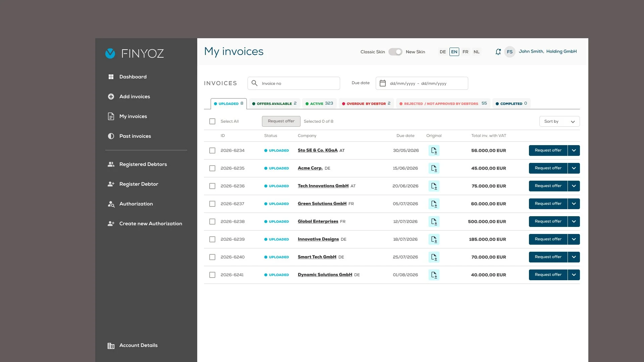Switch to the Offers Available tab
The height and width of the screenshot is (362, 644).
coord(274,104)
